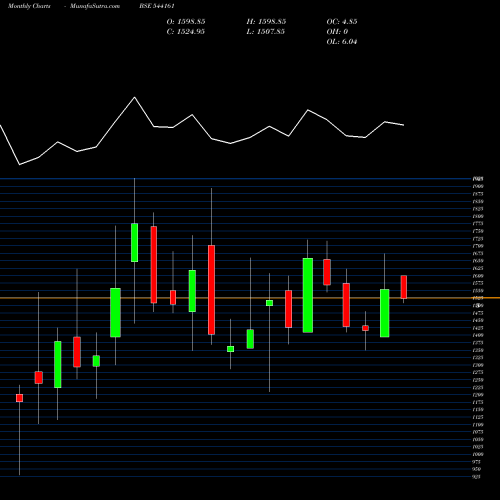Click the 1000 price axis label
The image size is (500, 500).
(478, 454)
